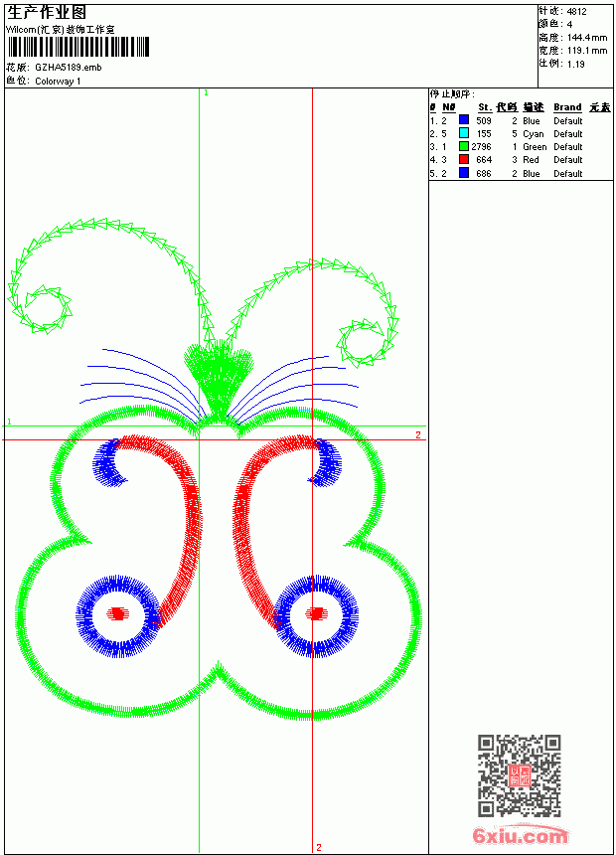Click the barcode under the studio name
616x855 pixels.
coord(77,47)
